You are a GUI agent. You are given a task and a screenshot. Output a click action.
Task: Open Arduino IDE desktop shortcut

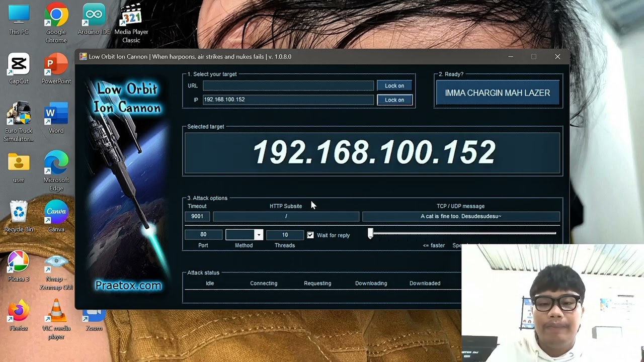94,19
